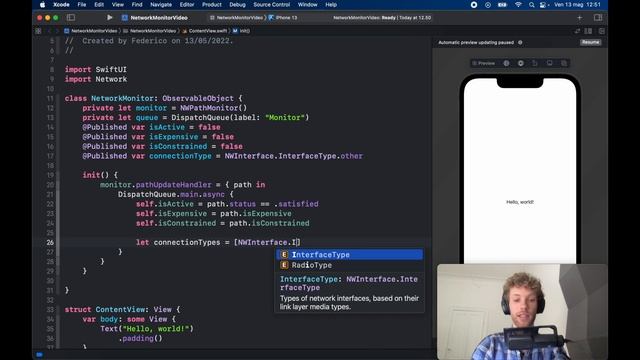
Task: Click 'pathUpdateHandler' in the code
Action: (173, 184)
